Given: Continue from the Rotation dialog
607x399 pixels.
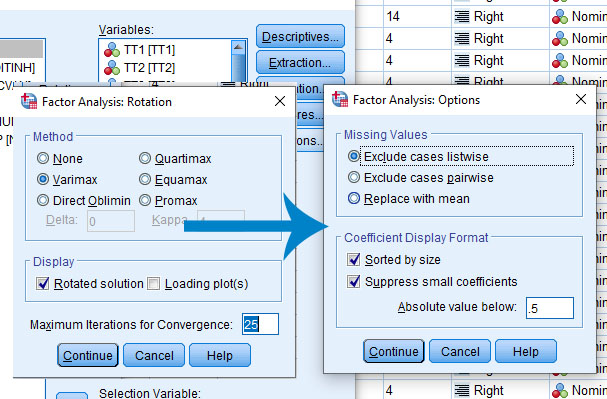Looking at the screenshot, I should (x=88, y=355).
